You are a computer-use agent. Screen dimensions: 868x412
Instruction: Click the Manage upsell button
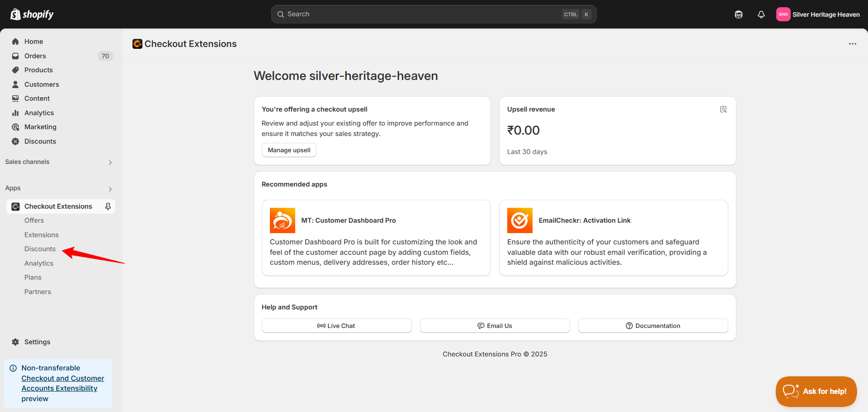pos(289,150)
